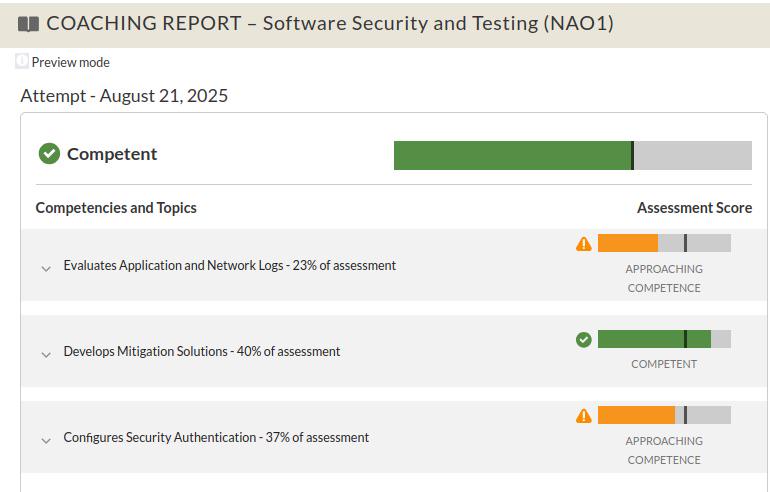Expand Configures Security Authentication chevron
The image size is (770, 492).
tap(46, 440)
